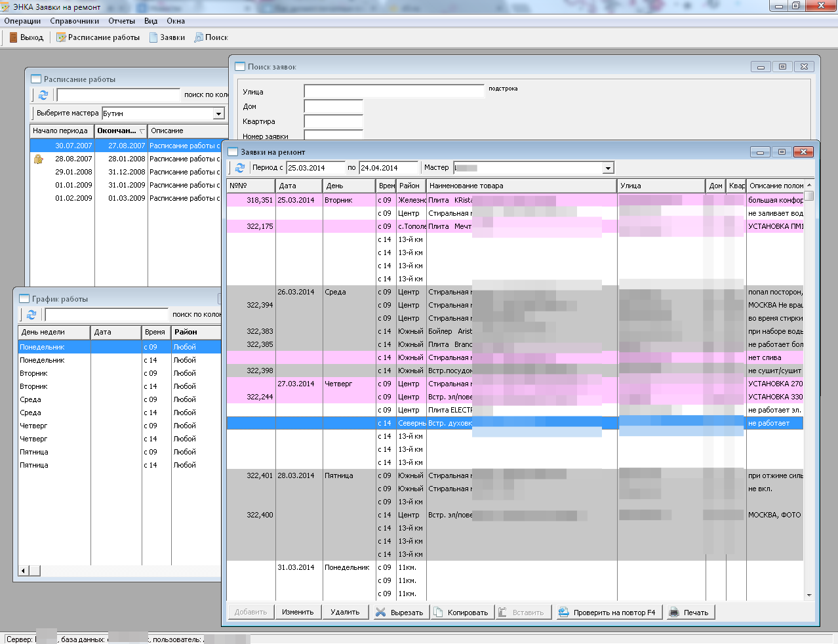Viewport: 838px width, 644px height.
Task: Open the Справочники menu
Action: pos(74,21)
